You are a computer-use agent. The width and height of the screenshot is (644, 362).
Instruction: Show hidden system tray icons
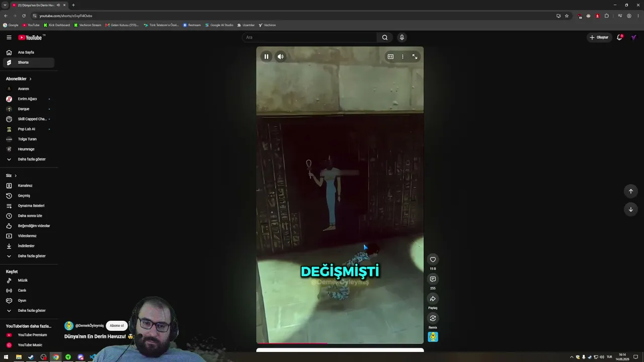[x=572, y=357]
